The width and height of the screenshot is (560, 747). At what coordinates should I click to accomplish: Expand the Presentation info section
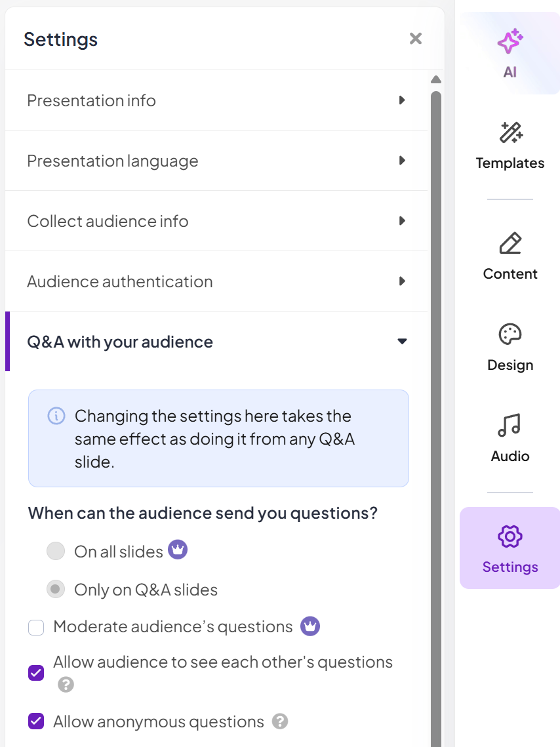216,100
